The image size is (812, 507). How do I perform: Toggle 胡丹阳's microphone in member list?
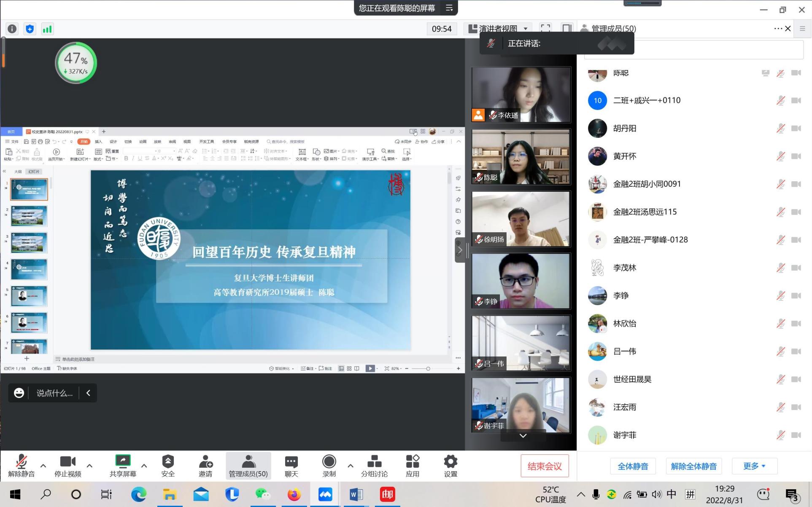(780, 128)
